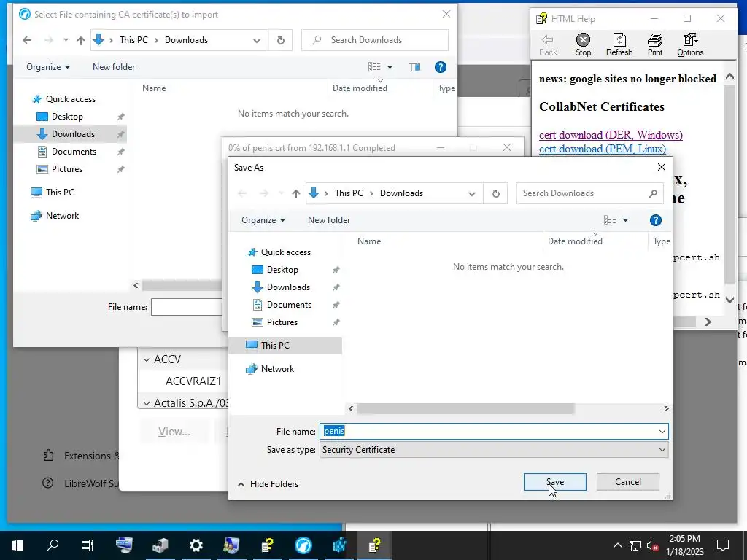This screenshot has width=747, height=560.
Task: Go up one folder in certificate import dialog
Action: pos(81,41)
